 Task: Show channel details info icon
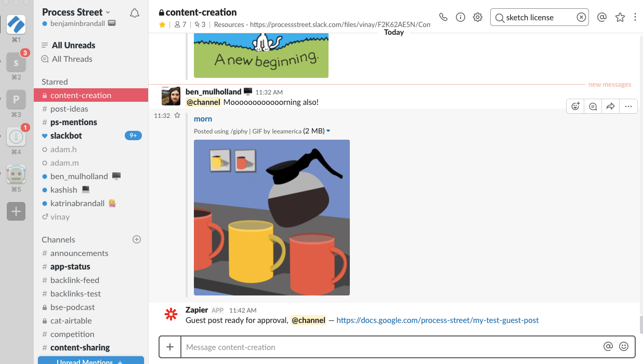coord(460,17)
